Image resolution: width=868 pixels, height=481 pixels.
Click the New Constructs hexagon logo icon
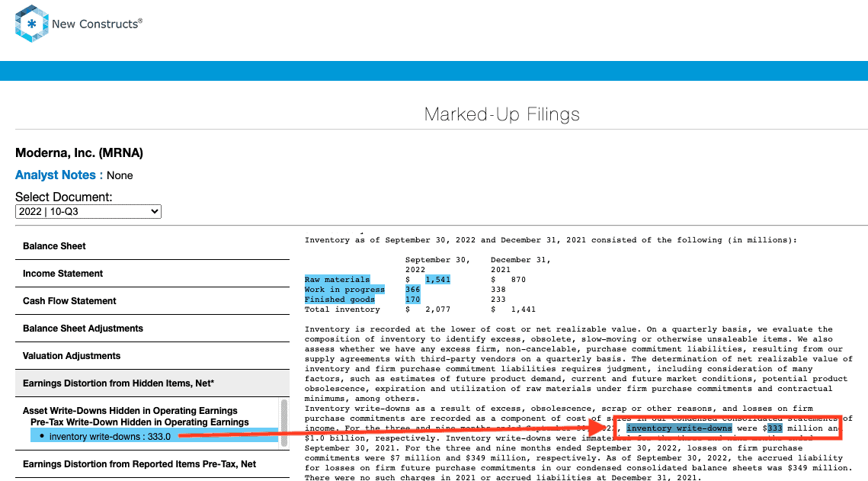tap(31, 24)
